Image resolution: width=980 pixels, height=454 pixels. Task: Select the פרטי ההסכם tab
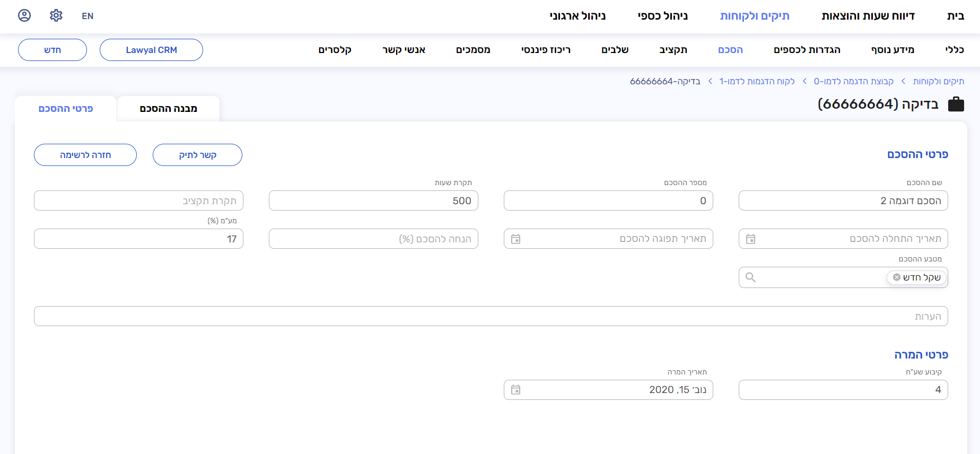66,109
